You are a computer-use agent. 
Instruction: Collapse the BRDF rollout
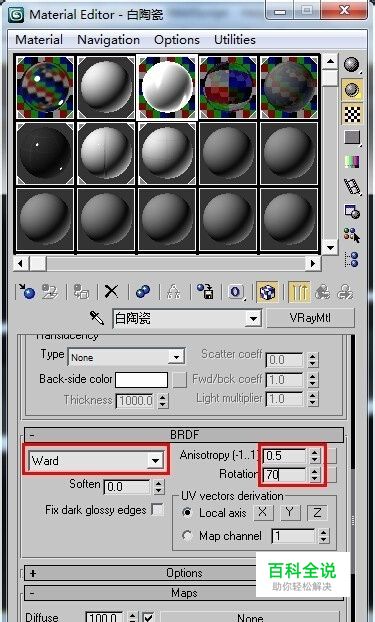pos(184,435)
